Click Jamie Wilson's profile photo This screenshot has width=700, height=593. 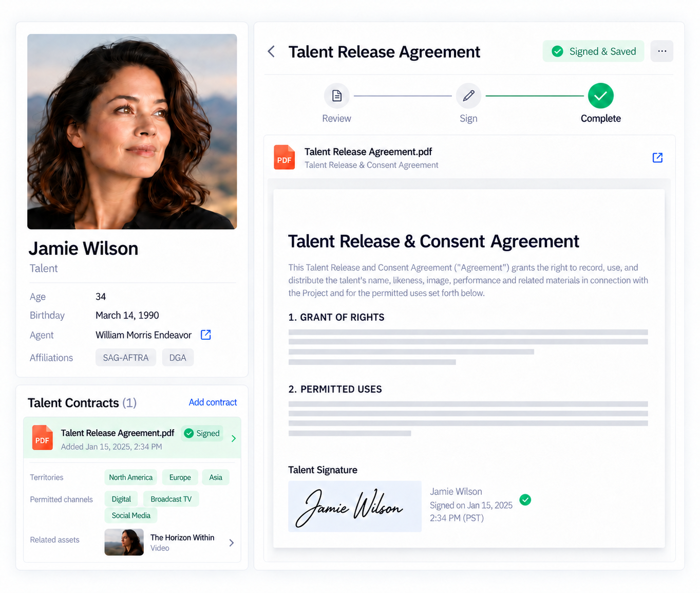coord(132,132)
